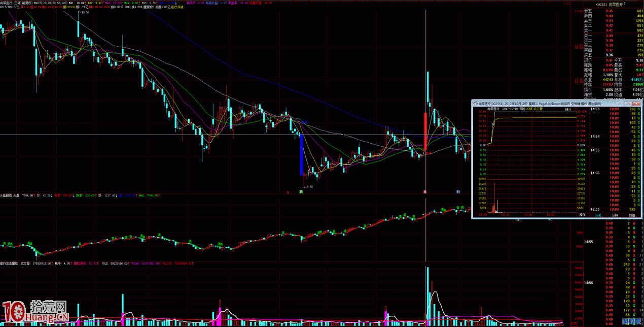Screen dimensions: 644x327
Task: Click the 涨幅 0.53% value
Action: pyautogui.click(x=608, y=70)
